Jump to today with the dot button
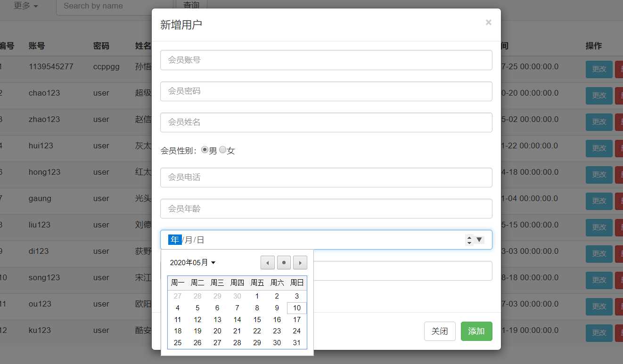The height and width of the screenshot is (364, 623). [284, 263]
